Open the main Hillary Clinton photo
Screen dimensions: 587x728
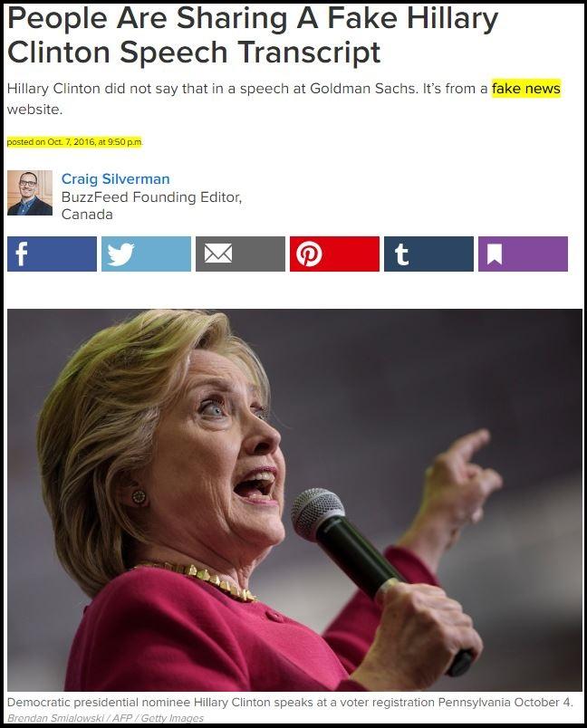point(294,500)
